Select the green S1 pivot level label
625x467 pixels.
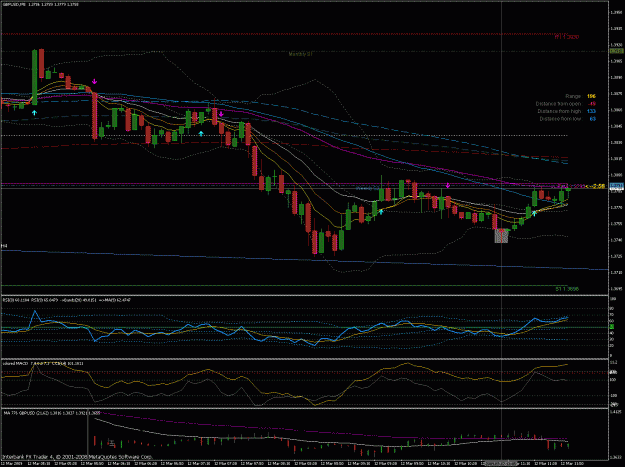pyautogui.click(x=567, y=289)
